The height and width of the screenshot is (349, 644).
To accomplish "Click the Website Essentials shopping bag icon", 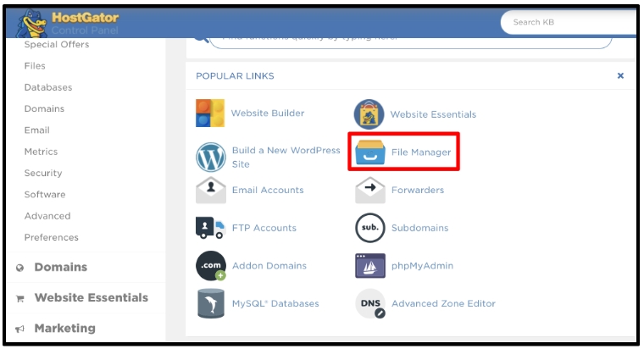I will click(369, 114).
